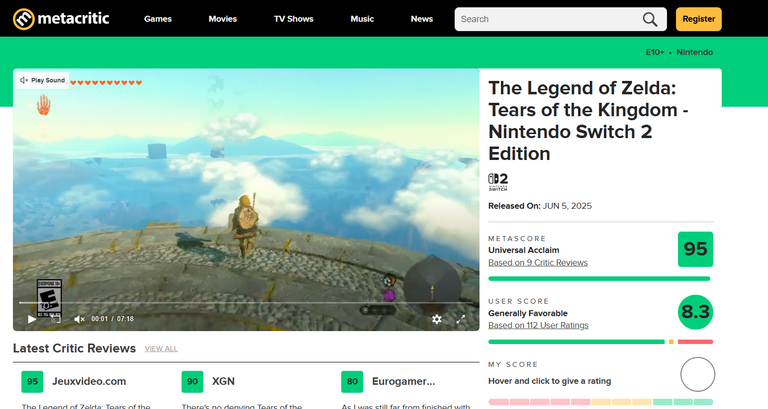This screenshot has width=768, height=409.
Task: Open the Music menu
Action: pos(362,19)
